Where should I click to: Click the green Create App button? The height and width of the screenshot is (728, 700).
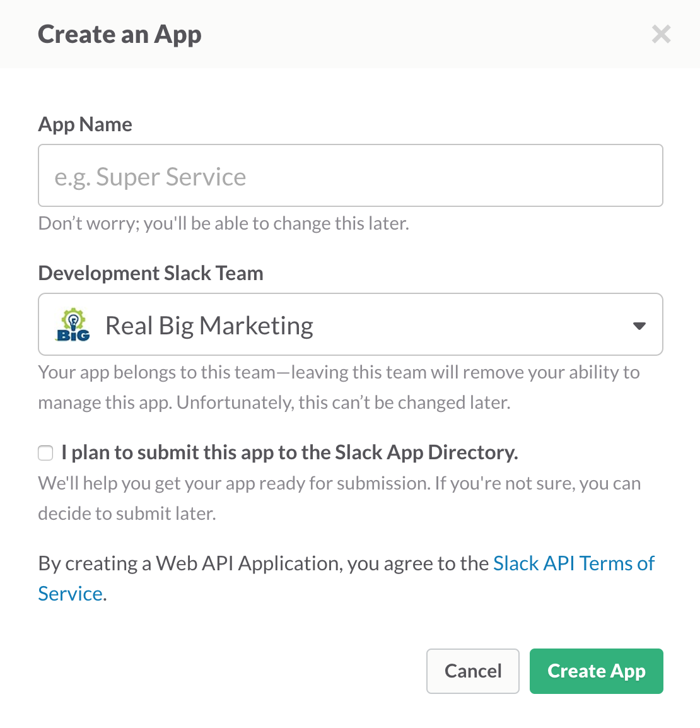pyautogui.click(x=597, y=671)
